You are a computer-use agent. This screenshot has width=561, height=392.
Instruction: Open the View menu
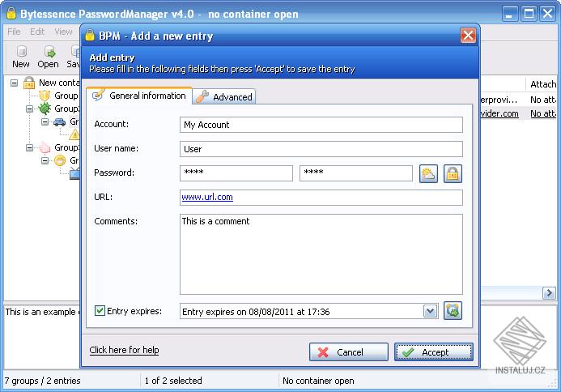click(63, 32)
